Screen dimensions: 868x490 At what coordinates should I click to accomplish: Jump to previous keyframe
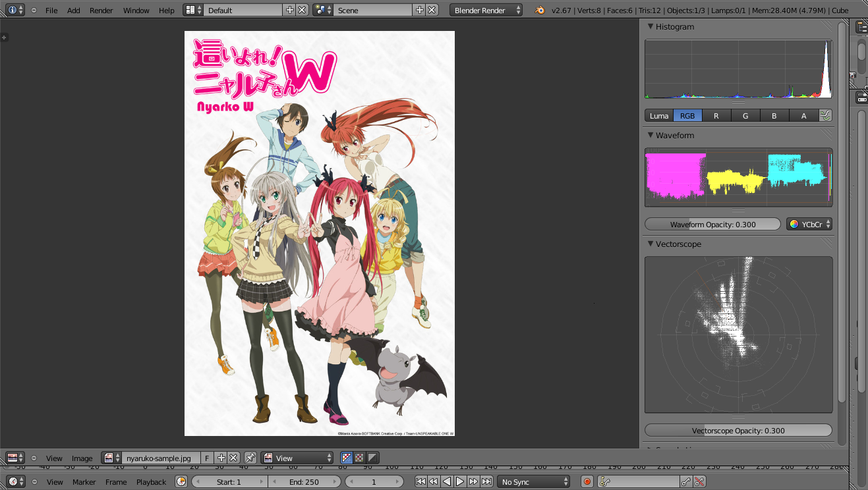tap(434, 481)
